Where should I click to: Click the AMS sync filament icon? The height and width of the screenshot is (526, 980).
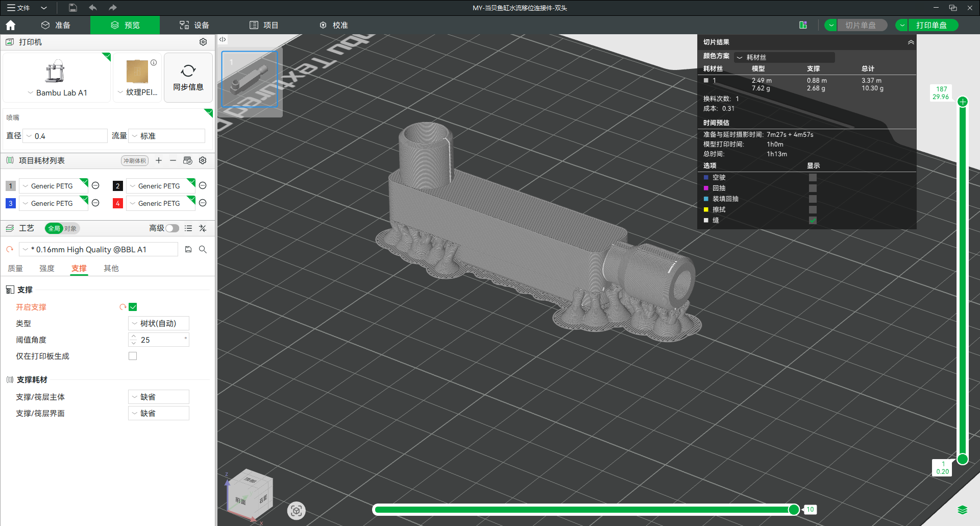[x=188, y=160]
